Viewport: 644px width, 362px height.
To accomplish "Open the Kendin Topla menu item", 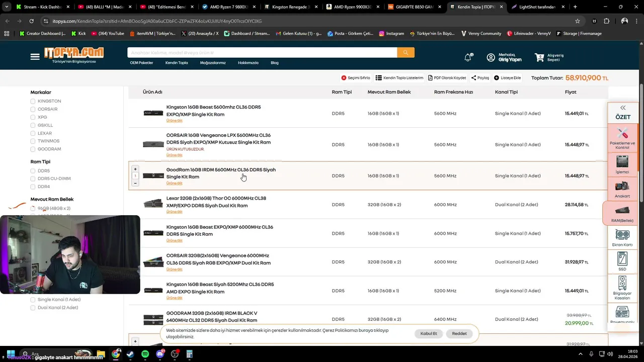I will click(x=177, y=63).
